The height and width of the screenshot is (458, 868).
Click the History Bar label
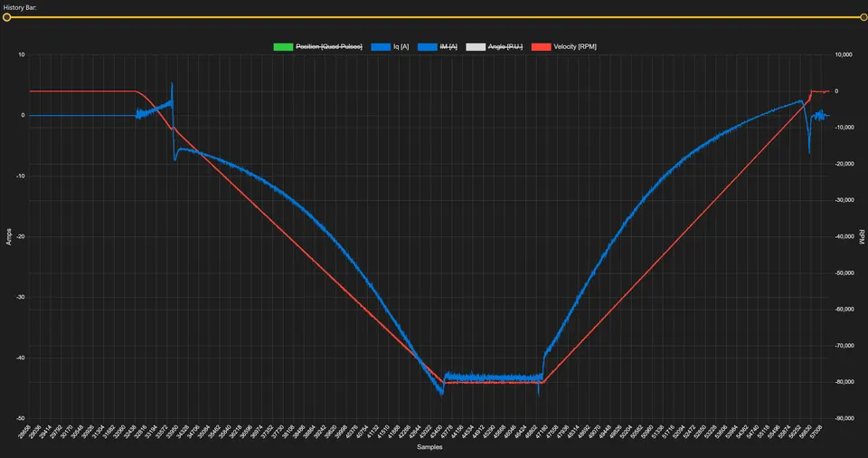[x=20, y=8]
